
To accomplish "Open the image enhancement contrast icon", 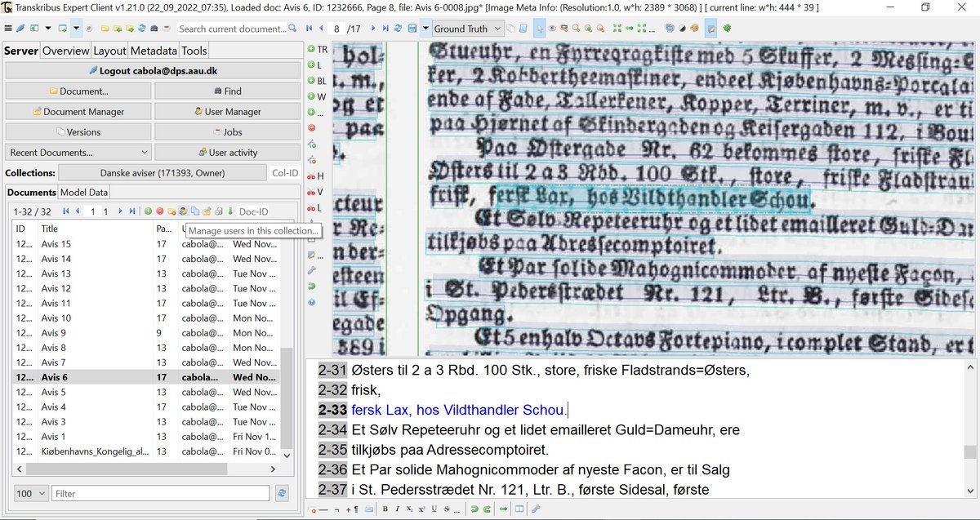I will point(682,29).
